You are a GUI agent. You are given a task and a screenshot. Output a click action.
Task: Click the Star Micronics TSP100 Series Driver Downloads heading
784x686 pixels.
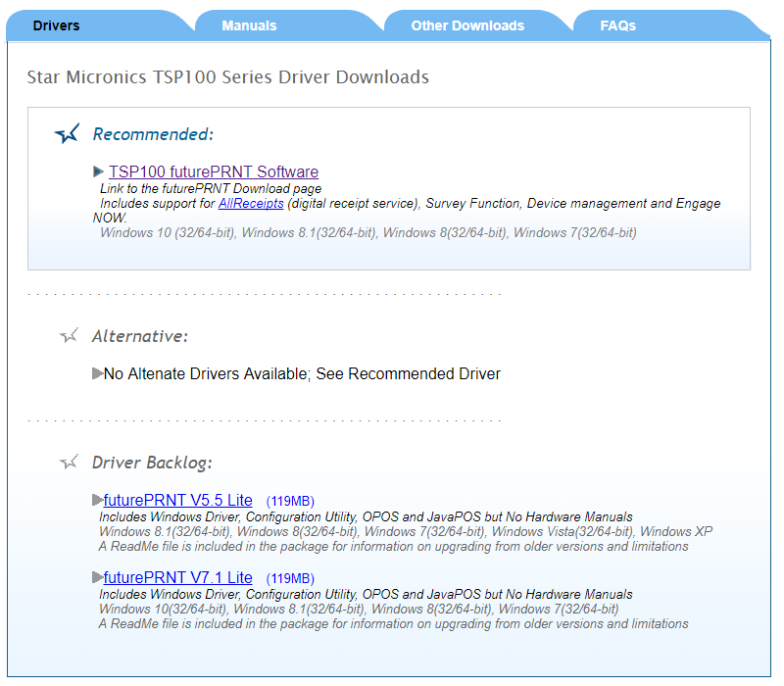click(228, 77)
